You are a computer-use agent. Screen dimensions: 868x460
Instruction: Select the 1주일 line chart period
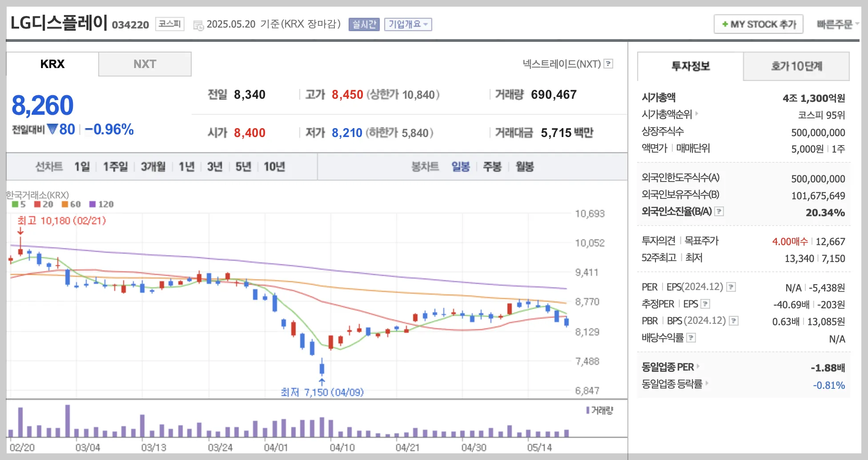click(115, 167)
